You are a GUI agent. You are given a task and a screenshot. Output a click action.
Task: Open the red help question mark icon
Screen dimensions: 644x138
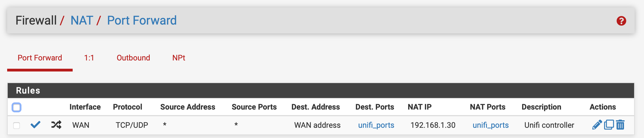click(x=621, y=21)
